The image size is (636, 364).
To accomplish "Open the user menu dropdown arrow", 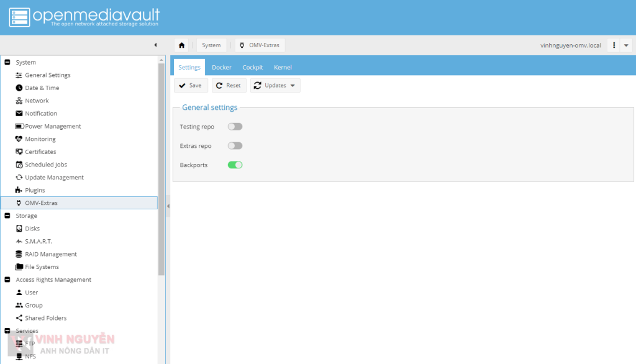I will tap(626, 45).
